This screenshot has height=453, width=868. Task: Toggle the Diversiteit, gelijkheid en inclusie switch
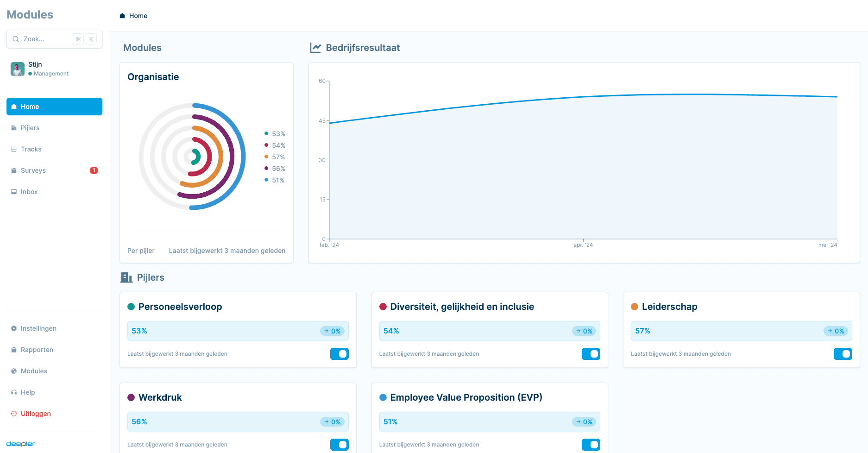coord(591,354)
